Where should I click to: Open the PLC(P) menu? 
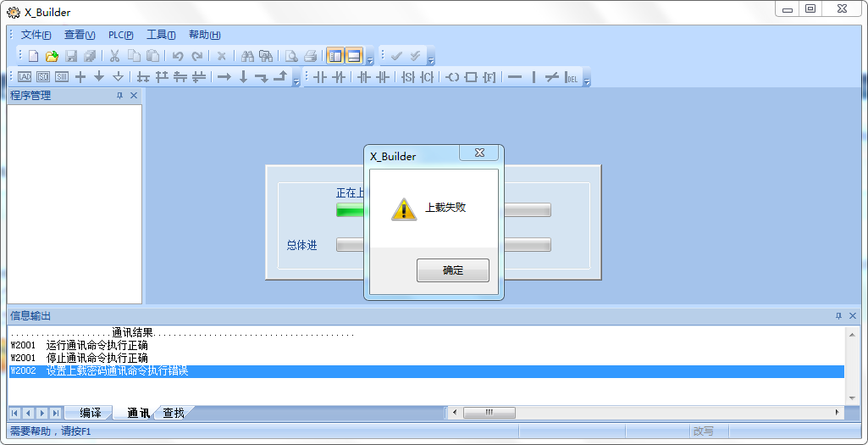tap(120, 35)
